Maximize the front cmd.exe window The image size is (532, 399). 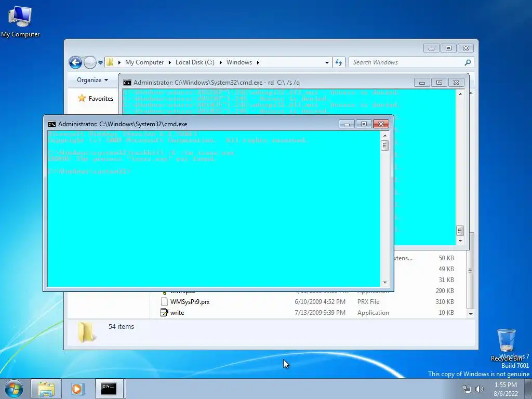(x=363, y=124)
